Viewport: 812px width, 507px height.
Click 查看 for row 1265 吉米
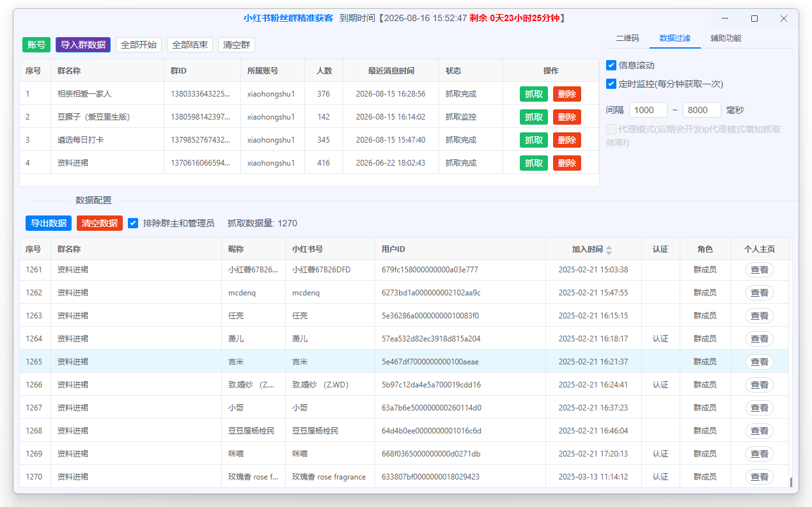(760, 362)
